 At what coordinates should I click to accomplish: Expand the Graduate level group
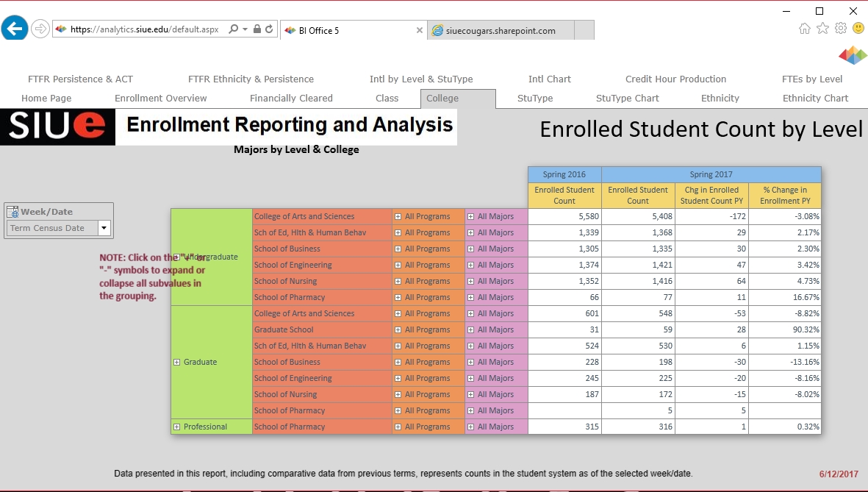tap(176, 362)
